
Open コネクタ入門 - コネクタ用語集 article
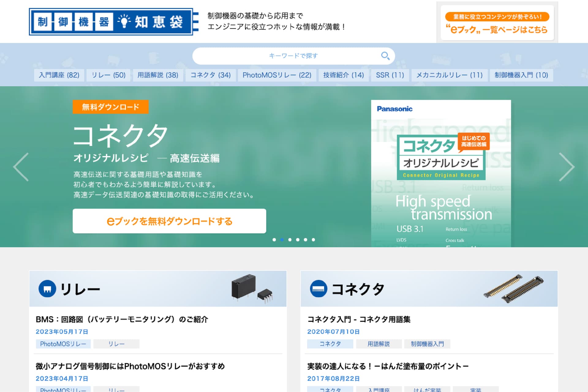(359, 319)
